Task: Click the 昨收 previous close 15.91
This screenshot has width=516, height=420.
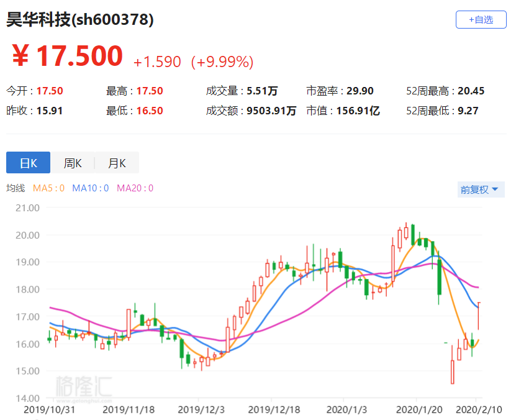Action: (x=49, y=111)
